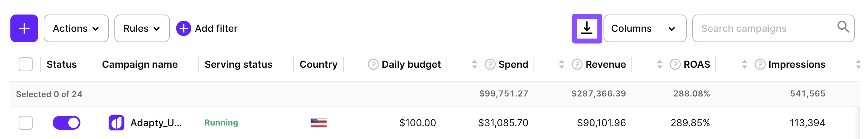Focus the Search campaigns field

[763, 28]
